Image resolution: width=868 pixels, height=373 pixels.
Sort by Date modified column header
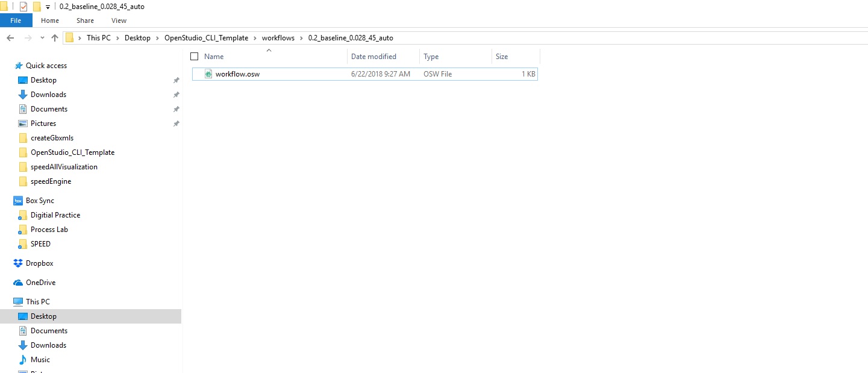[x=373, y=57]
